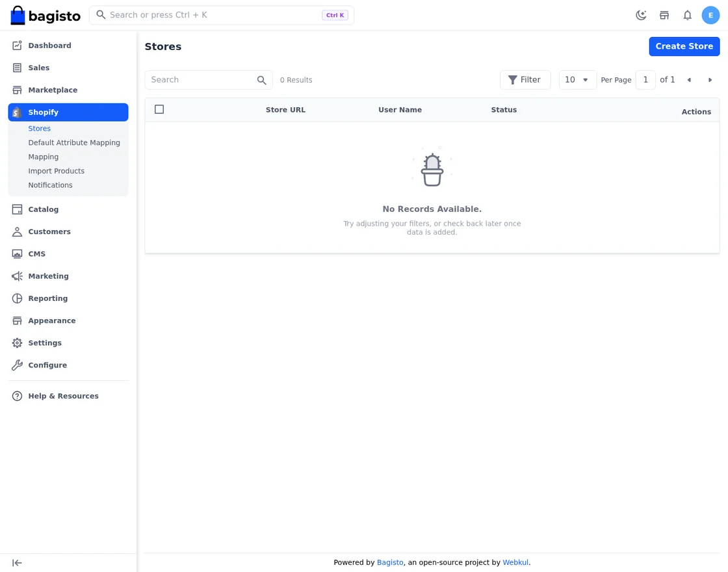Open Sales menu label
This screenshot has height=572, width=728.
[38, 68]
